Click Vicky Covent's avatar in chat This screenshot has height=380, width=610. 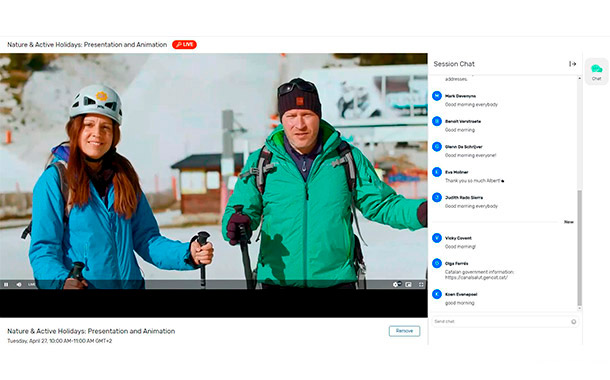point(437,238)
